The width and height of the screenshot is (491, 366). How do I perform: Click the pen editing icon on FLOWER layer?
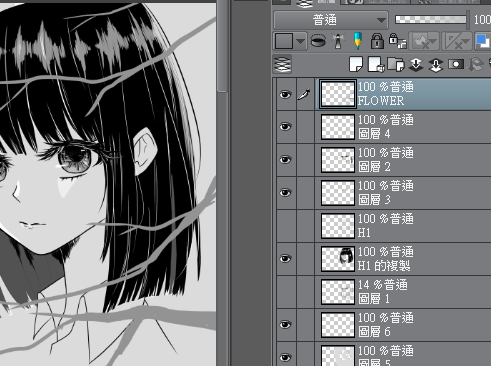[304, 94]
